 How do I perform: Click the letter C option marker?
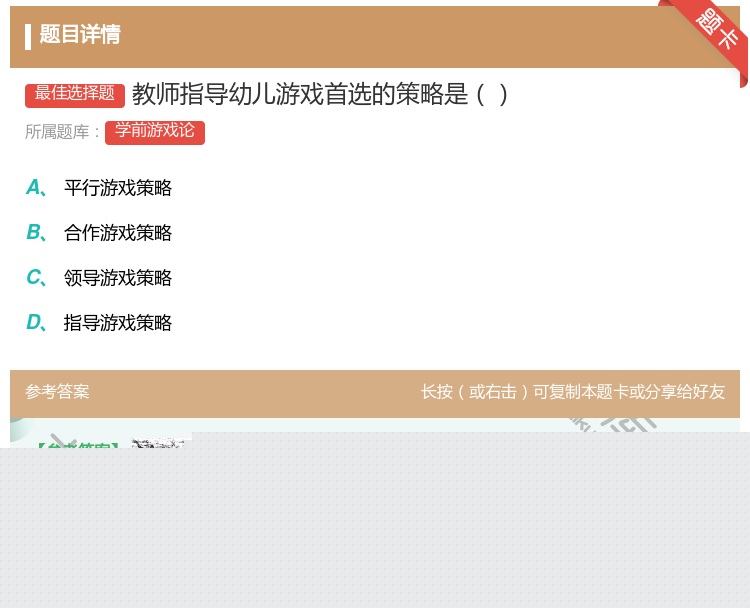[x=36, y=277]
